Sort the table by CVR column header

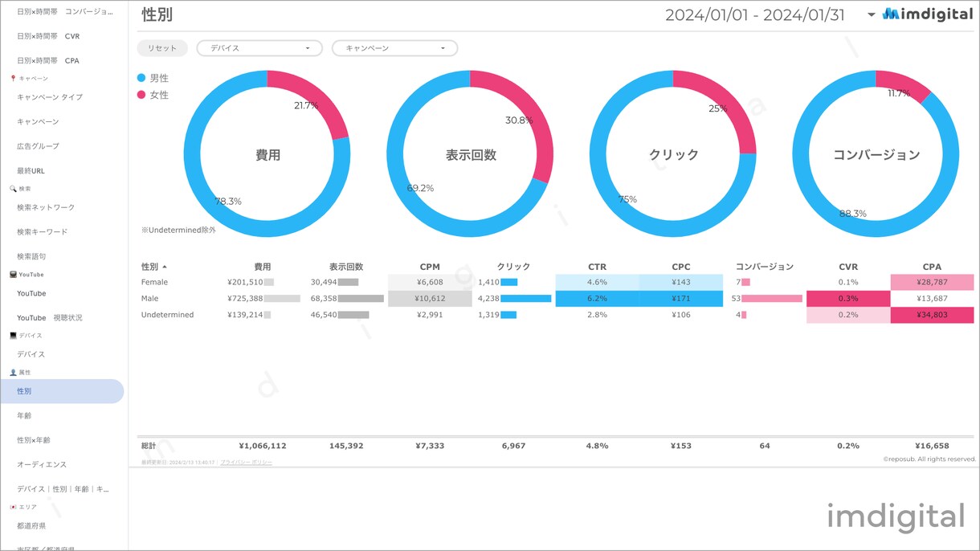(848, 267)
